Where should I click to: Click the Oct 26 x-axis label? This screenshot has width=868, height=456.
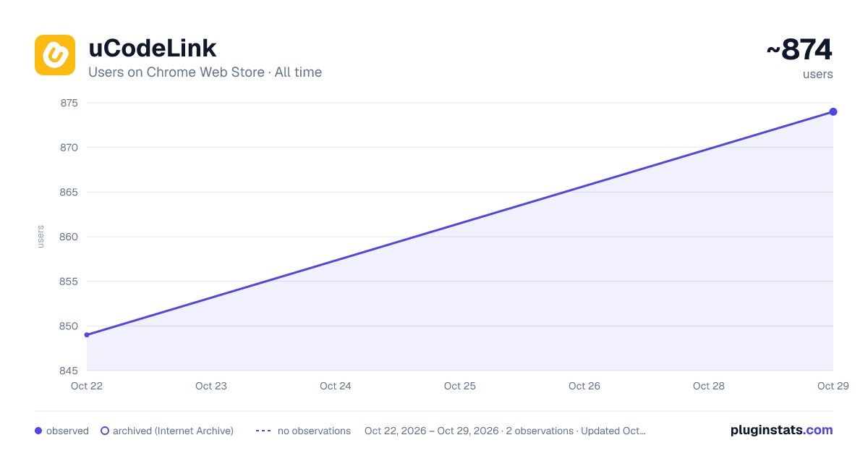[584, 386]
